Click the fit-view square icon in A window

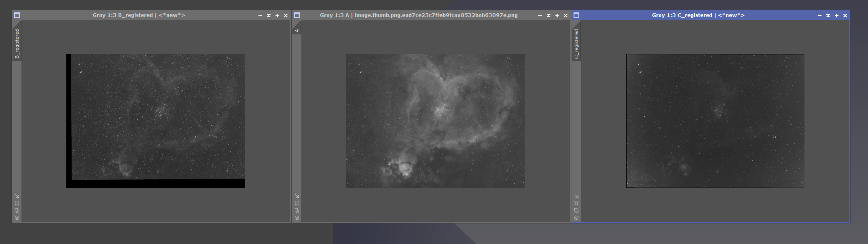[297, 203]
